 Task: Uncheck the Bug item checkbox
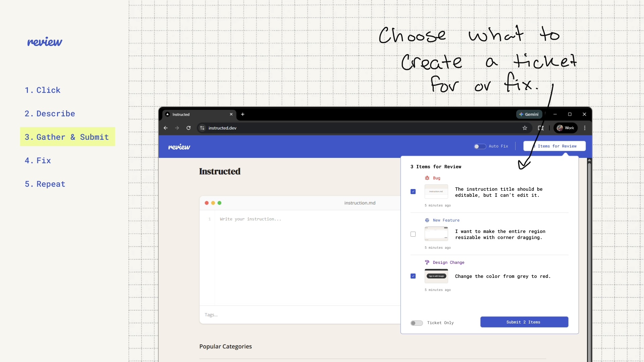[x=413, y=192]
